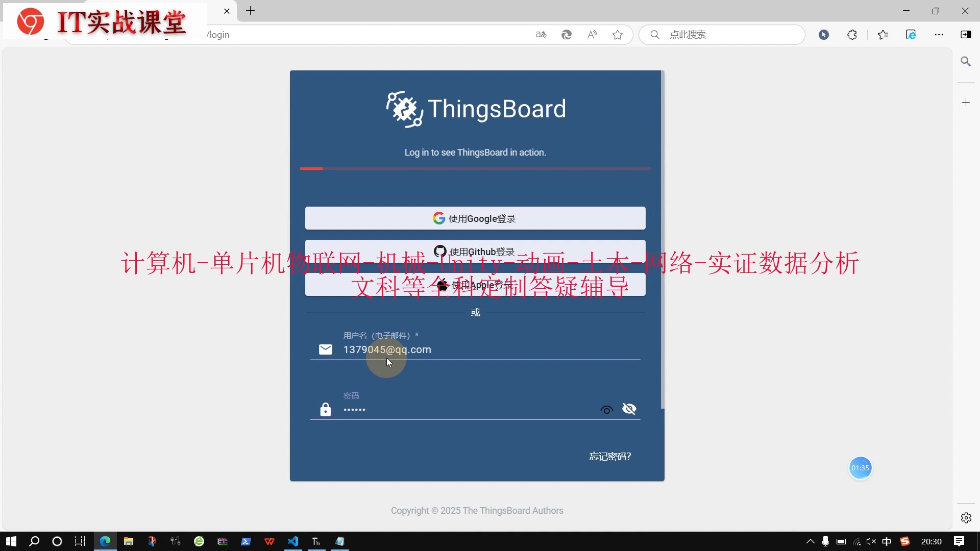Click the blue 01:35 timer bubble
Screen dimensions: 980x551
860,468
